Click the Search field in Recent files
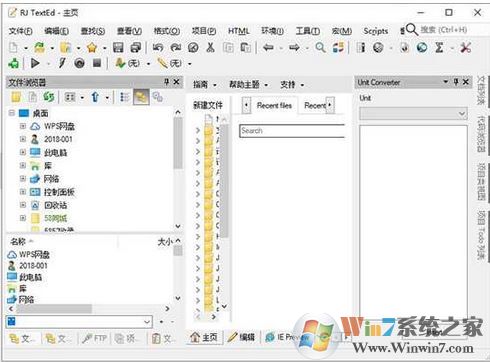Image resolution: width=490 pixels, height=362 pixels. pyautogui.click(x=292, y=131)
